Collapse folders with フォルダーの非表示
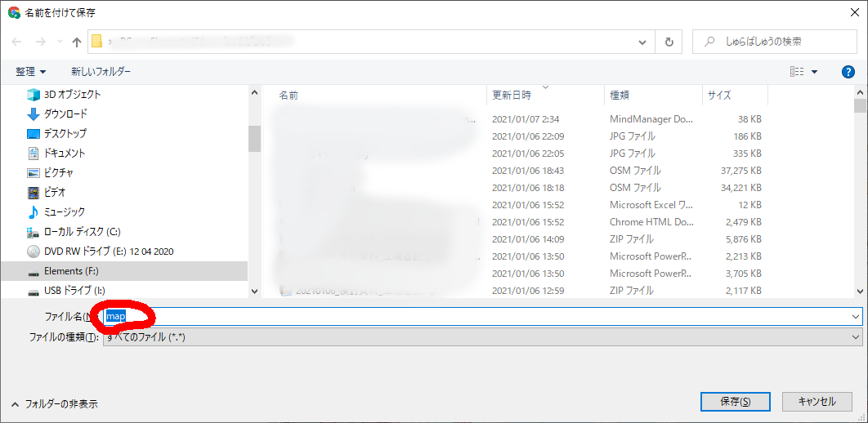Viewport: 868px width, 423px height. pyautogui.click(x=54, y=403)
